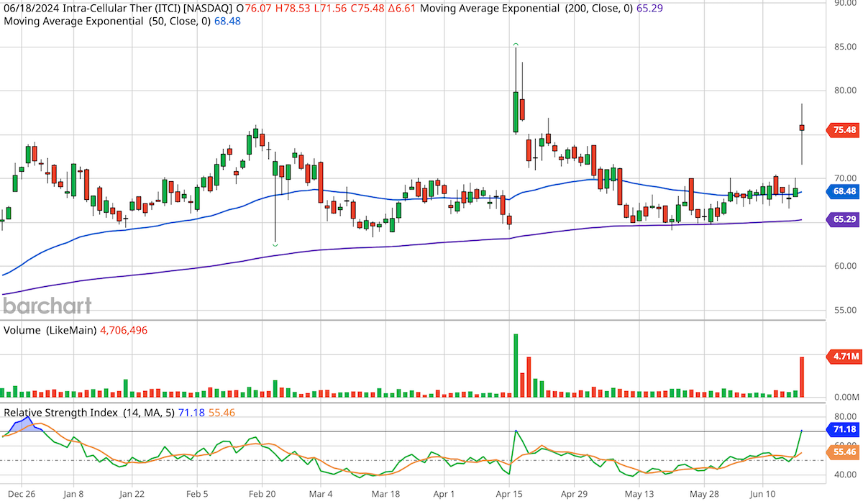Click the Mar 4 date axis label

(321, 495)
